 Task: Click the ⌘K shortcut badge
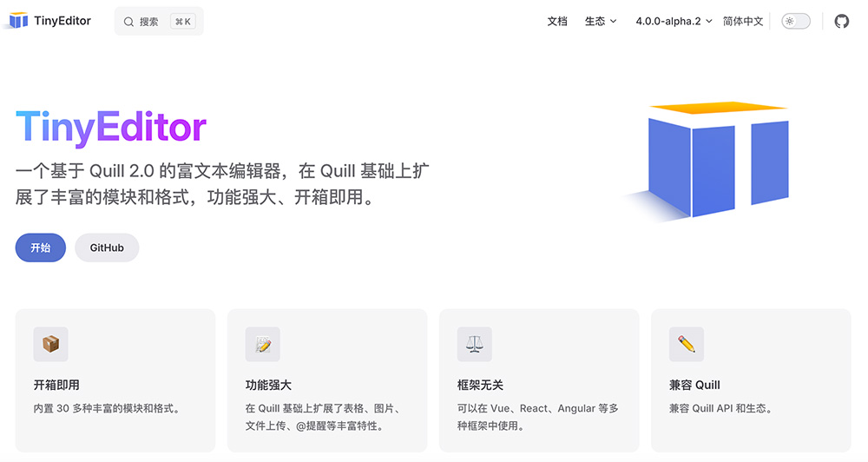(x=182, y=22)
